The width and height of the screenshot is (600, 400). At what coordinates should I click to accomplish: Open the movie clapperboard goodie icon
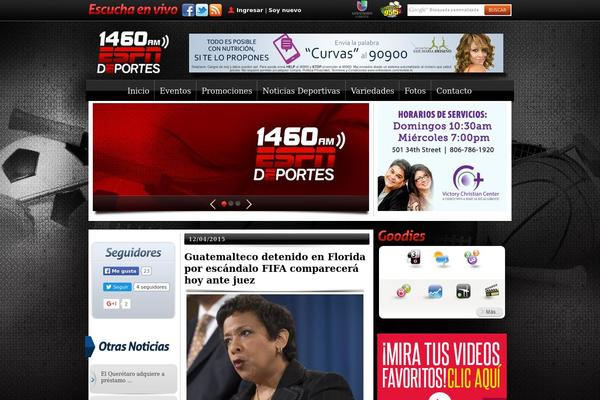point(492,291)
